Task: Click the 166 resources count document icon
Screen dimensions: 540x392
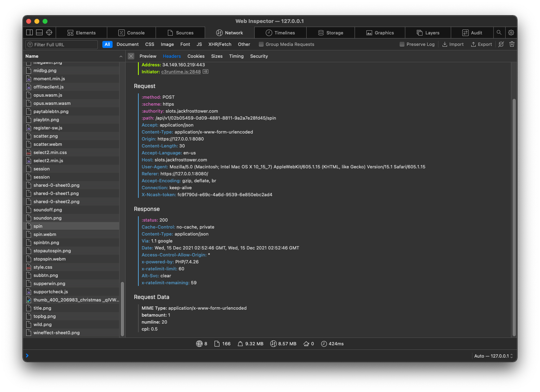Action: (217, 344)
